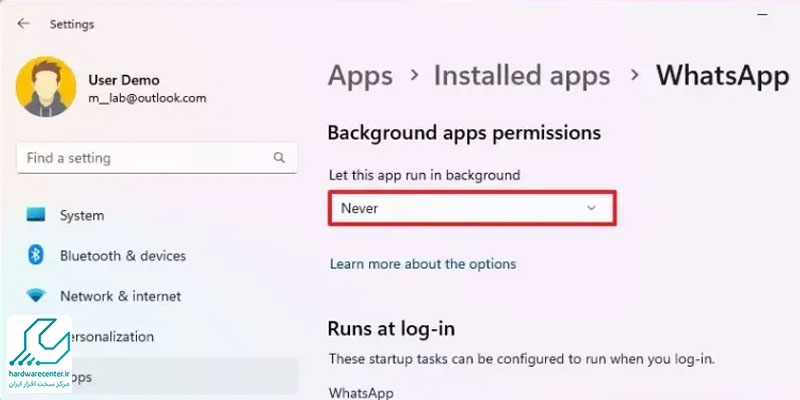Open Learn more about the options

coord(423,264)
